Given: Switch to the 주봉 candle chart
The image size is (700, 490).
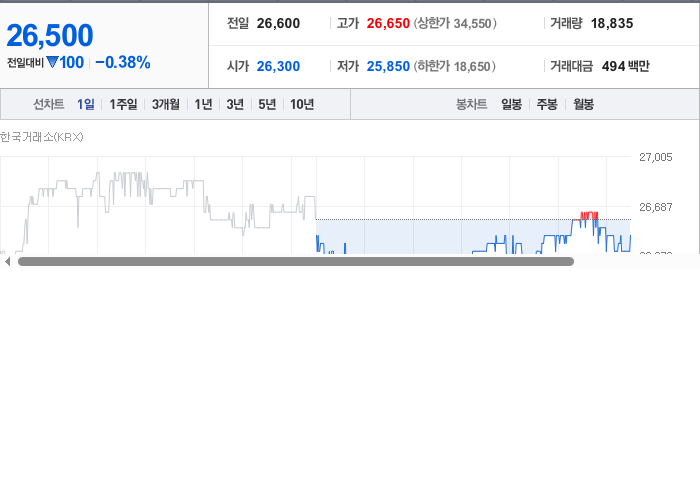Looking at the screenshot, I should 547,104.
